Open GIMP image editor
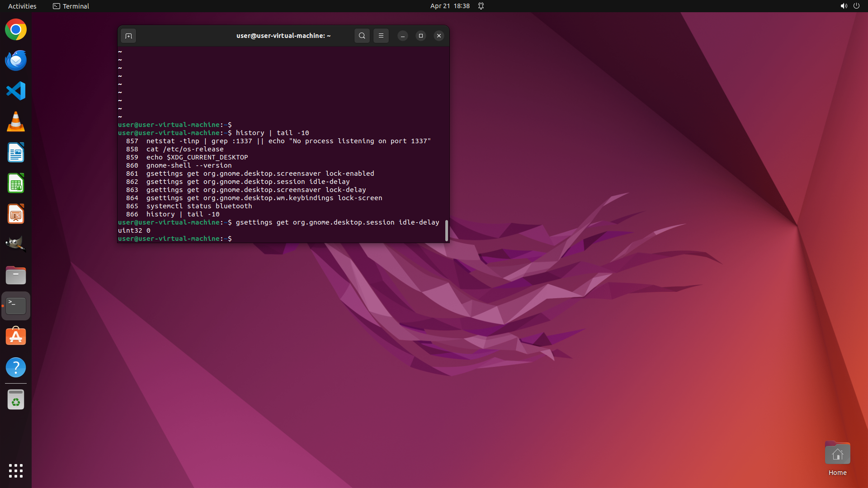This screenshot has height=488, width=868. 16,244
